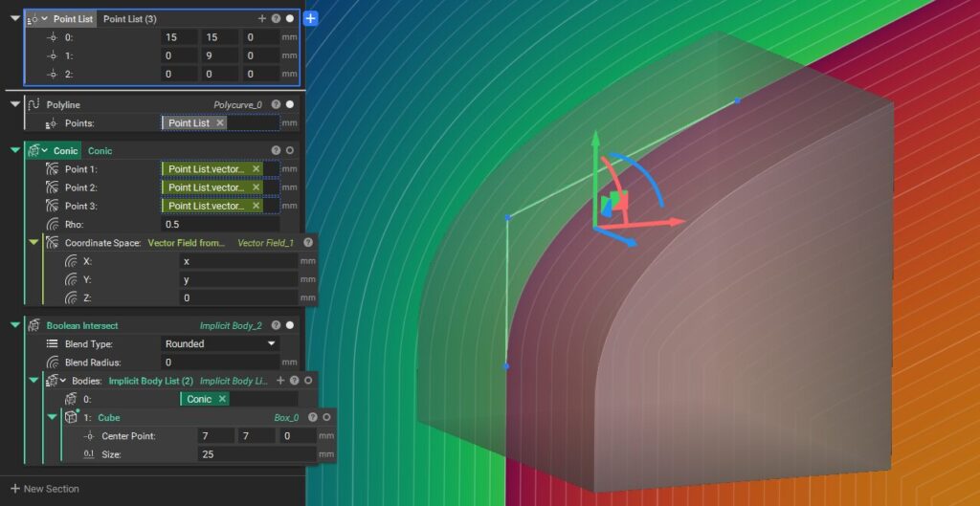Click New Section at the bottom
The width and height of the screenshot is (980, 506).
[x=45, y=489]
